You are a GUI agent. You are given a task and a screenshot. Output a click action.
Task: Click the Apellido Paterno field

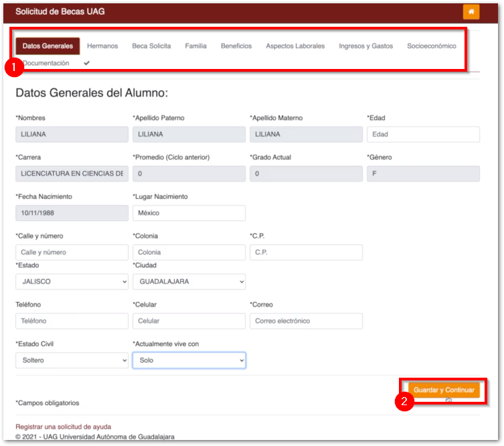click(x=189, y=135)
